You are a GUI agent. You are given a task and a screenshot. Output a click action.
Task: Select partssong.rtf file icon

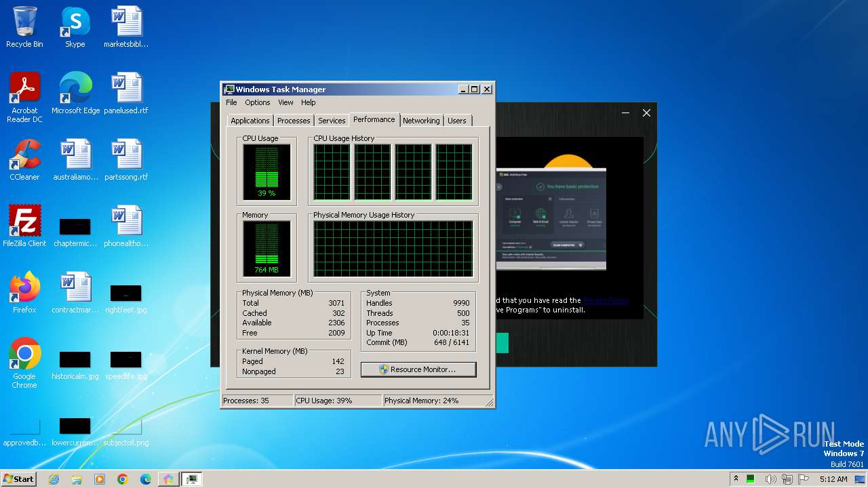coord(126,160)
